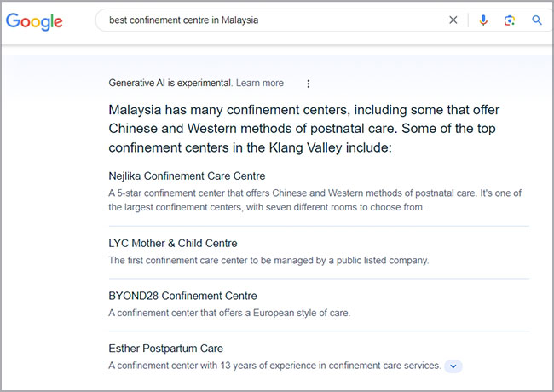Expand more results with the chevron arrow
Screen dimensions: 554x392
point(453,366)
